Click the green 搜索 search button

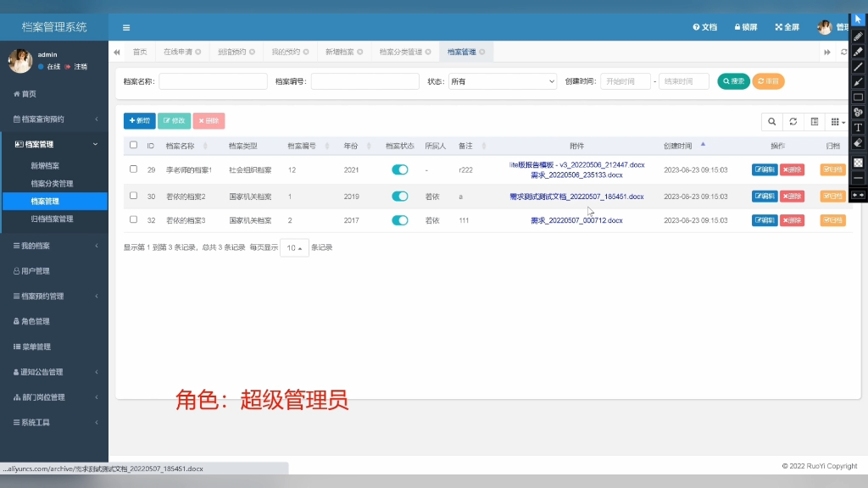click(x=733, y=81)
